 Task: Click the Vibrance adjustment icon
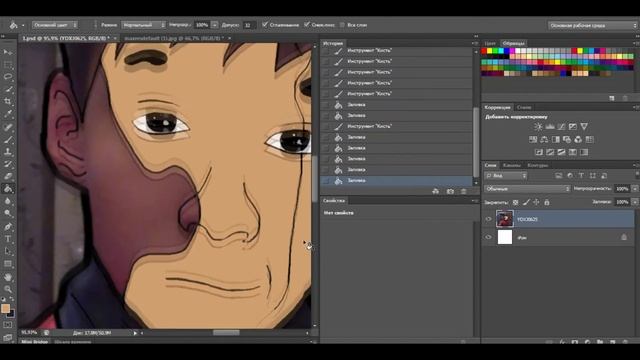[584, 127]
